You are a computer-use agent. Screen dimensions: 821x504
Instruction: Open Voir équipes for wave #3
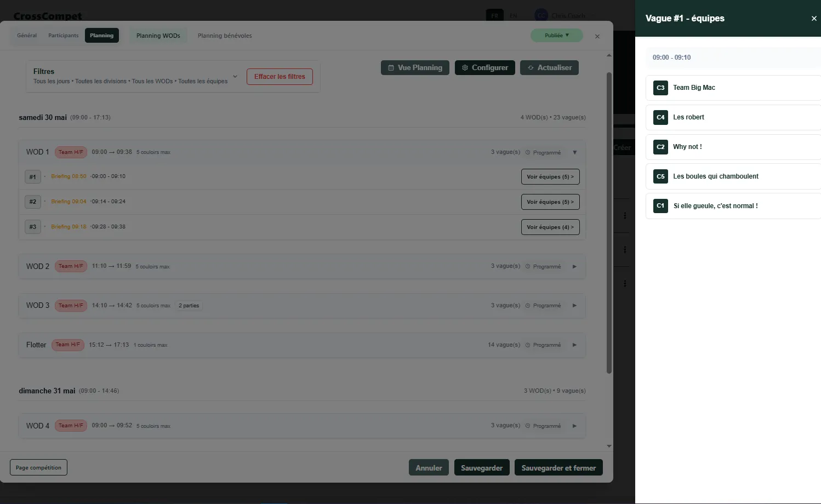tap(550, 227)
